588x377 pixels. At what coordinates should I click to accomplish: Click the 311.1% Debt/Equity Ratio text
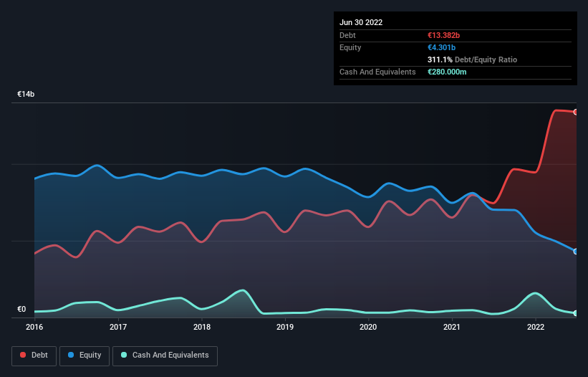point(472,59)
